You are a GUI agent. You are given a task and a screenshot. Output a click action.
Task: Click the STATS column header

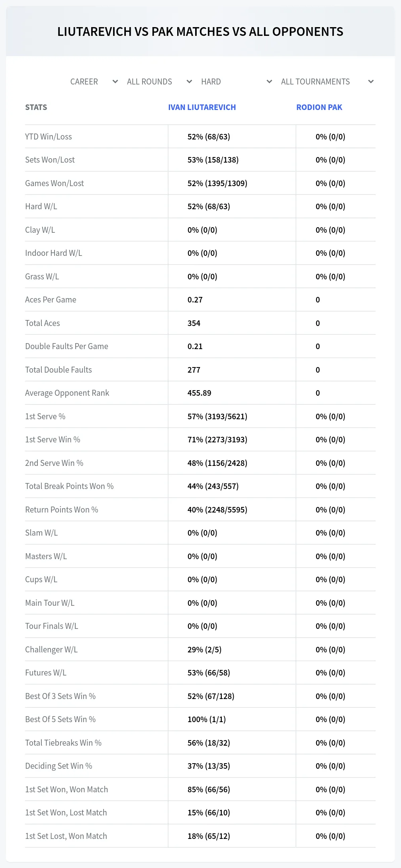[x=36, y=107]
